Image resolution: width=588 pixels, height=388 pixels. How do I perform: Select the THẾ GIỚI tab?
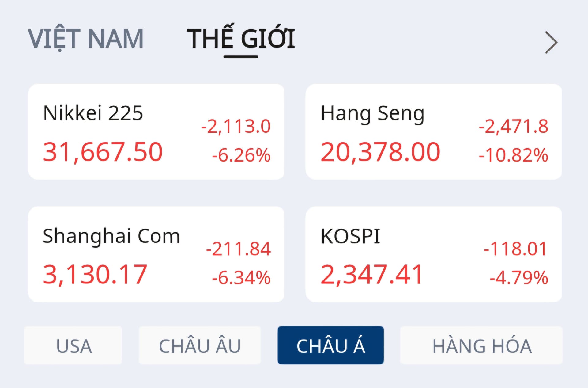(x=241, y=39)
